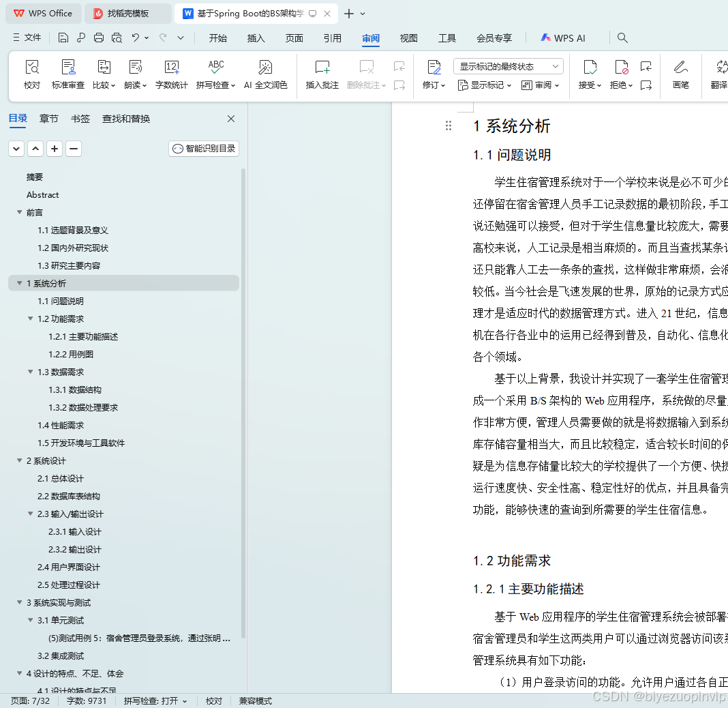Open 显示标记的最终状态 dropdown
Image resolution: width=728 pixels, height=708 pixels.
509,66
